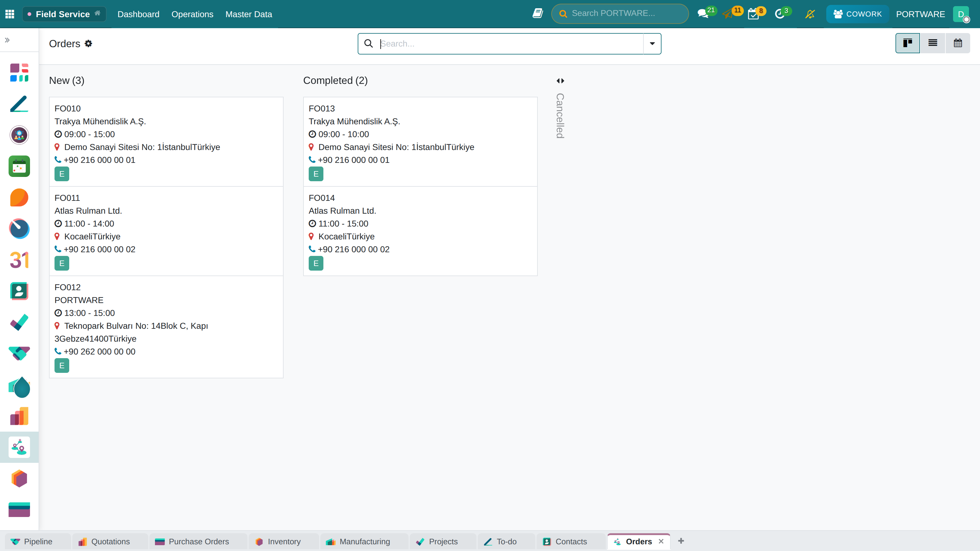Open order FO012
Image resolution: width=980 pixels, height=551 pixels.
[x=166, y=327]
